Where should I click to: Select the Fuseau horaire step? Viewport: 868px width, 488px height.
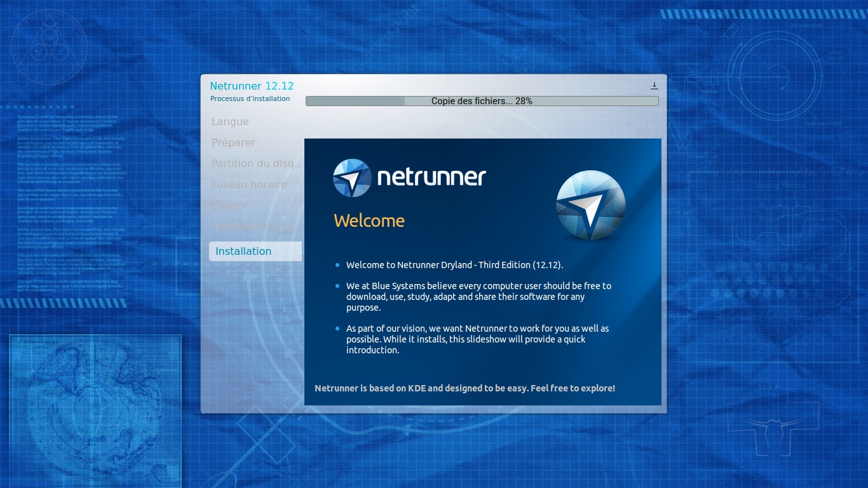click(x=249, y=184)
